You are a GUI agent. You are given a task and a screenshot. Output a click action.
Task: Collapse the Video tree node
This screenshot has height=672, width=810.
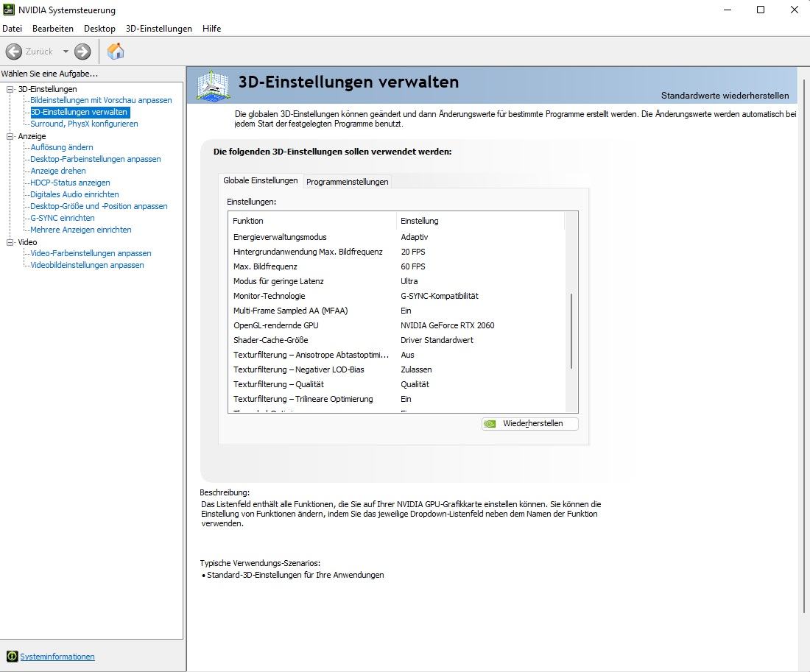pyautogui.click(x=10, y=242)
